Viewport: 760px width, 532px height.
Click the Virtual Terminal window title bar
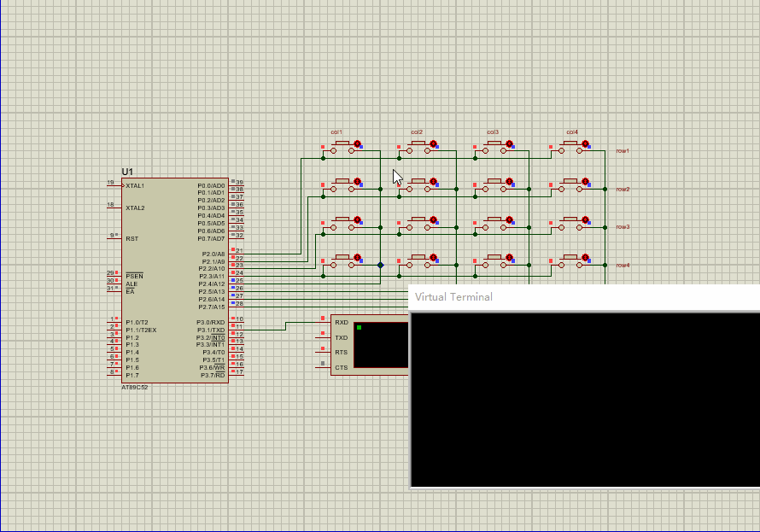click(584, 297)
